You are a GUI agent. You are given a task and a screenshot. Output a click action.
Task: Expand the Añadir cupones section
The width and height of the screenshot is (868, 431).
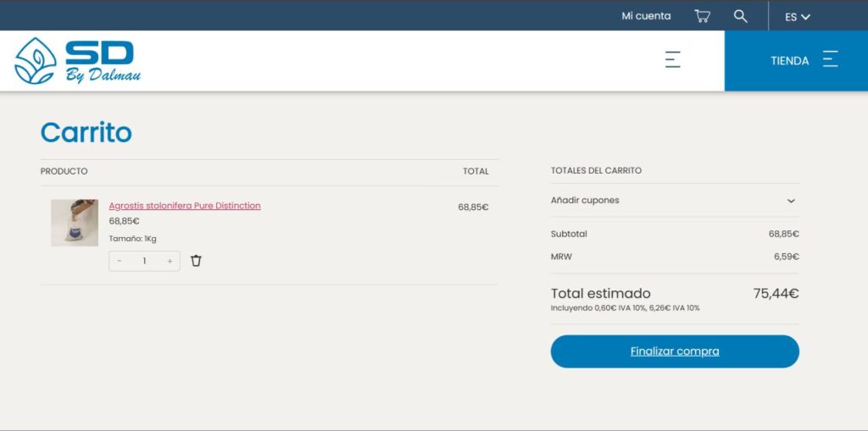tap(585, 201)
